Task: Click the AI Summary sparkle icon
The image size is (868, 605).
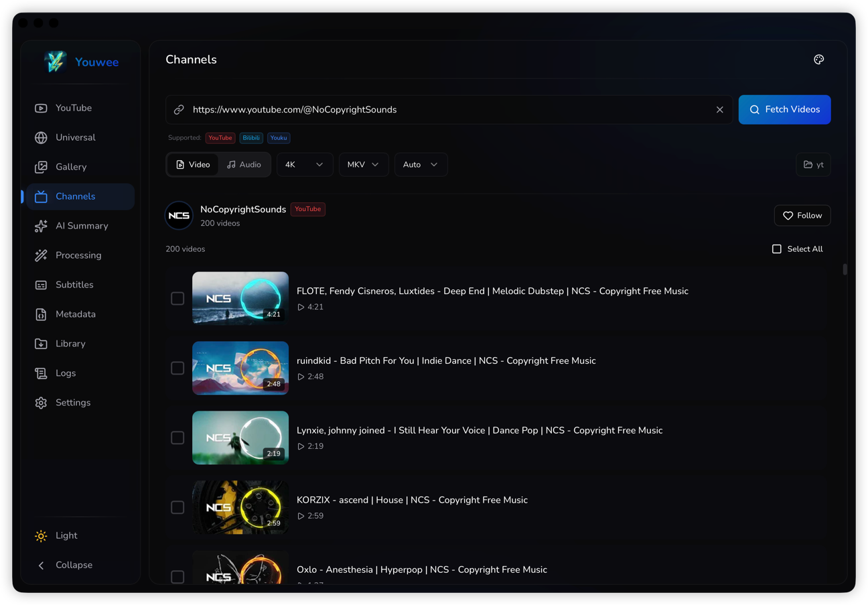Action: tap(41, 226)
